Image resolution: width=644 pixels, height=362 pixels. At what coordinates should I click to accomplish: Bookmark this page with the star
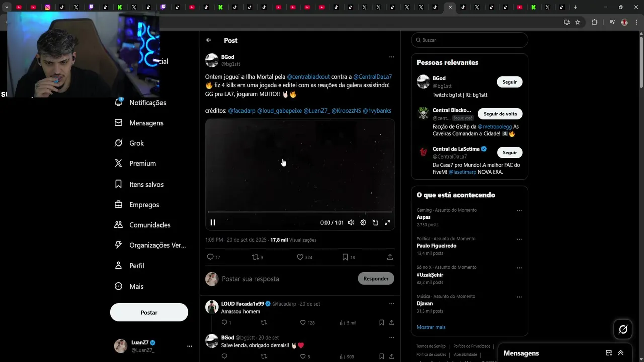click(578, 22)
